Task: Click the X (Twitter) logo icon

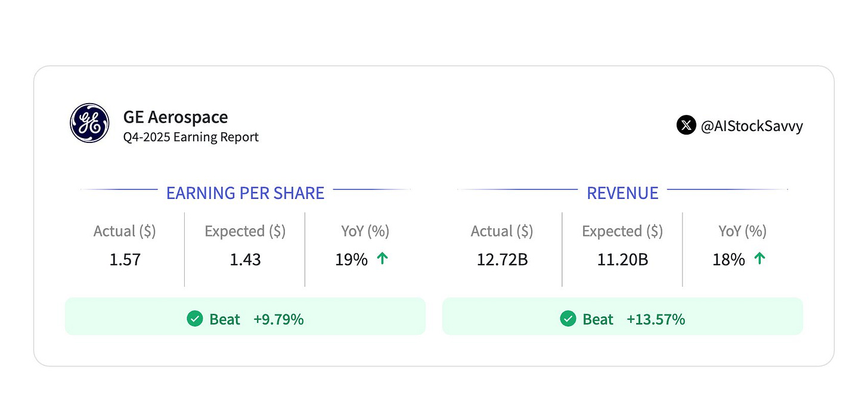Action: [686, 126]
